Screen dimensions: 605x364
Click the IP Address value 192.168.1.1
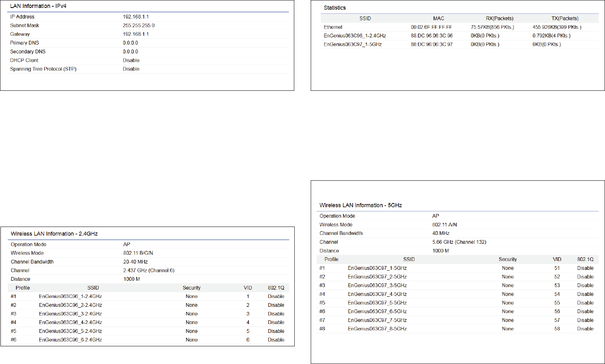pos(136,17)
